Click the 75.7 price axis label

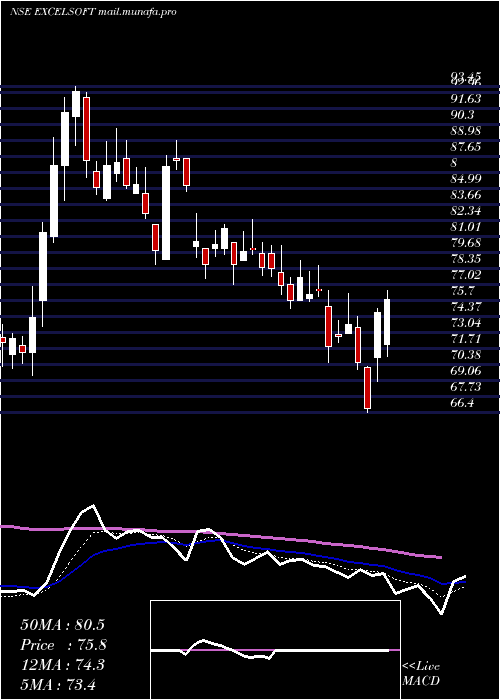(x=462, y=291)
